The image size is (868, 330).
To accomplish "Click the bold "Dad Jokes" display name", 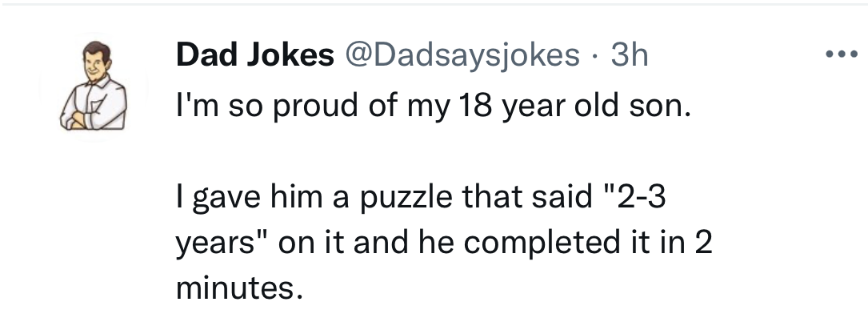I will pyautogui.click(x=254, y=55).
